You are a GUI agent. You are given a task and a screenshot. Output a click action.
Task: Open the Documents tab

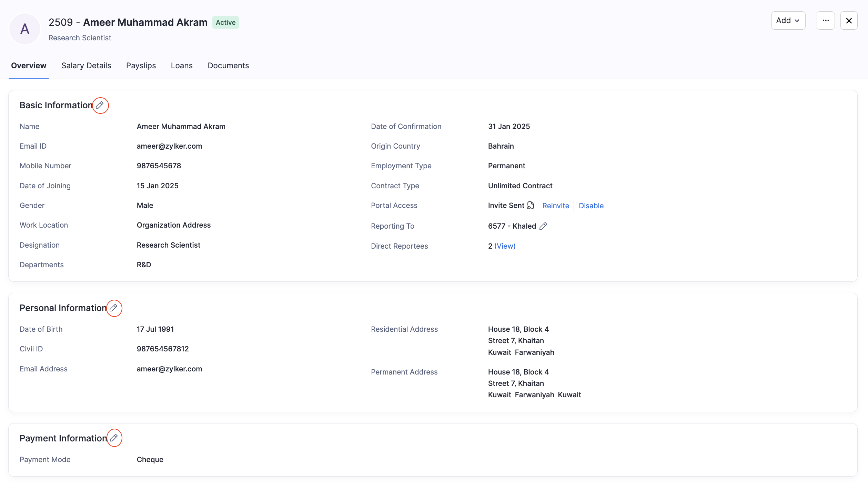(228, 66)
